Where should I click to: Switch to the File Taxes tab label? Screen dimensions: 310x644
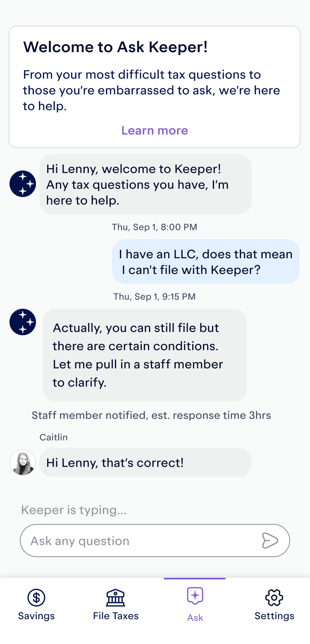pos(116,616)
